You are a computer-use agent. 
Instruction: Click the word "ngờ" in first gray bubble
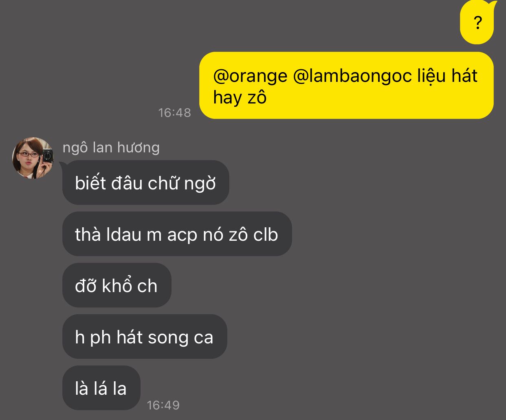[200, 183]
